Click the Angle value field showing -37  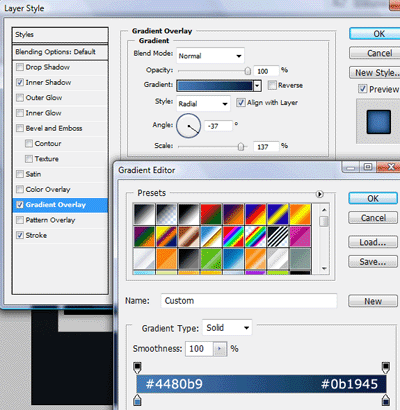[218, 126]
